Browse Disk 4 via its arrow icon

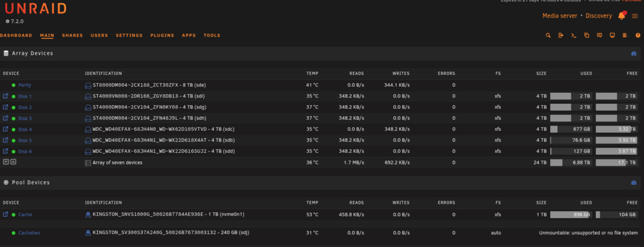point(5,129)
